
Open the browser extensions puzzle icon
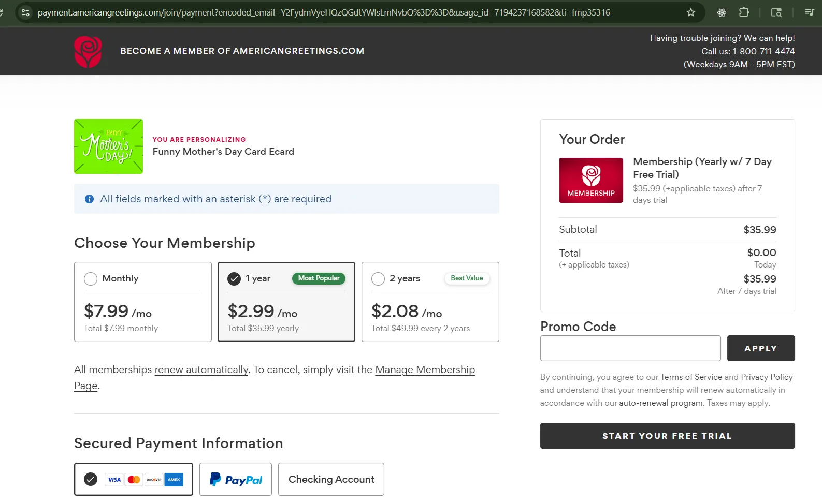click(x=744, y=12)
